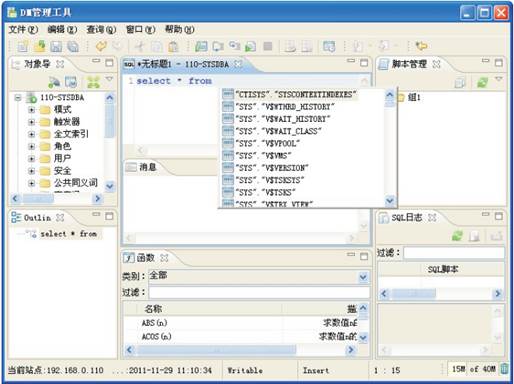
Task: Open the 窗口 menu
Action: (x=140, y=30)
